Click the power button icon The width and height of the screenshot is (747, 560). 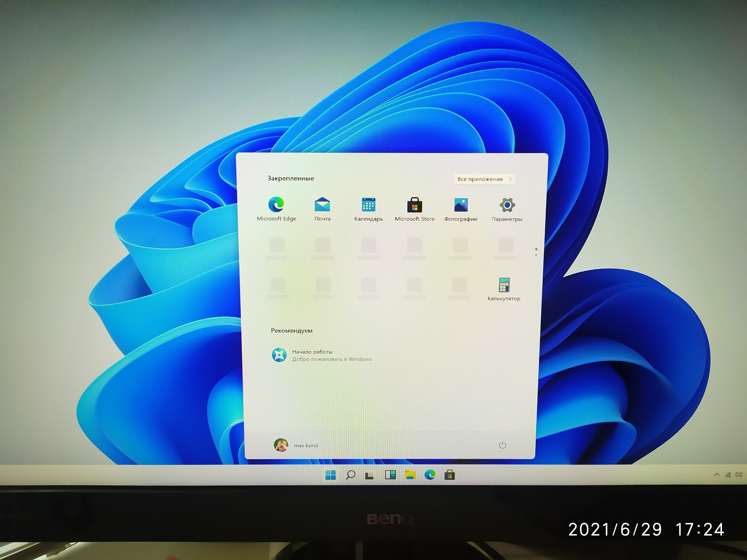click(x=503, y=445)
